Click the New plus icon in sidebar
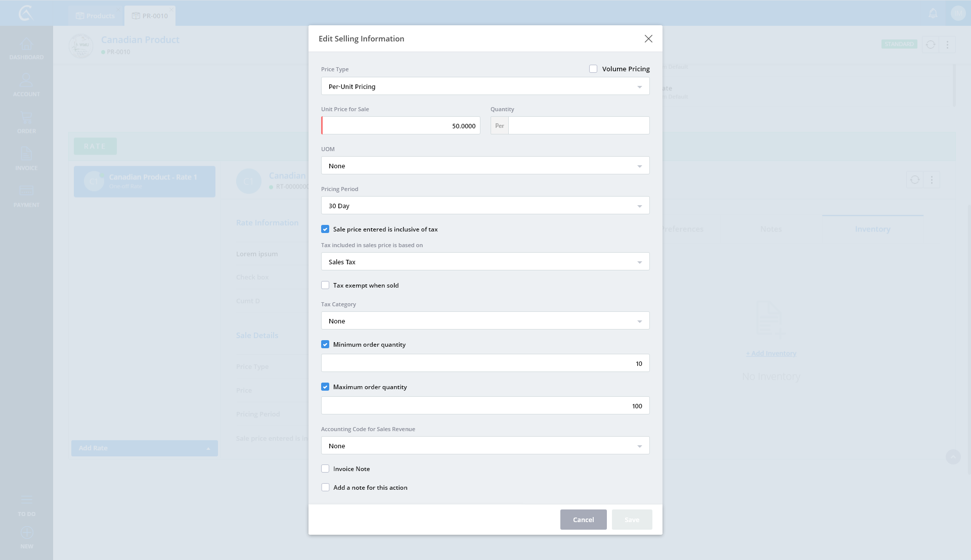The width and height of the screenshot is (971, 560). point(27,533)
